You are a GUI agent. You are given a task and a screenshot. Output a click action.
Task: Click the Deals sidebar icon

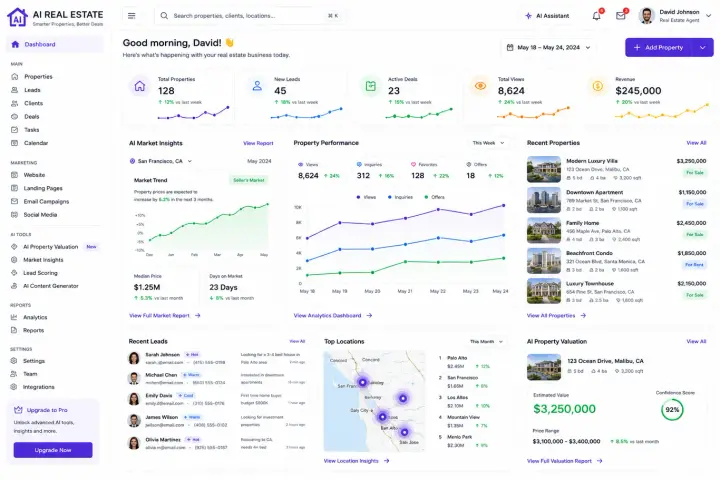(15, 117)
